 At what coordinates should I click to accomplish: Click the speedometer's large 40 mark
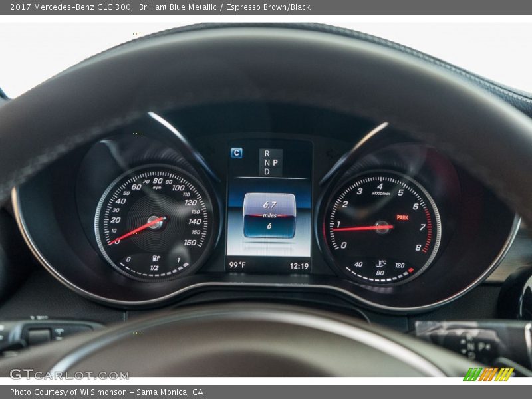coord(121,201)
